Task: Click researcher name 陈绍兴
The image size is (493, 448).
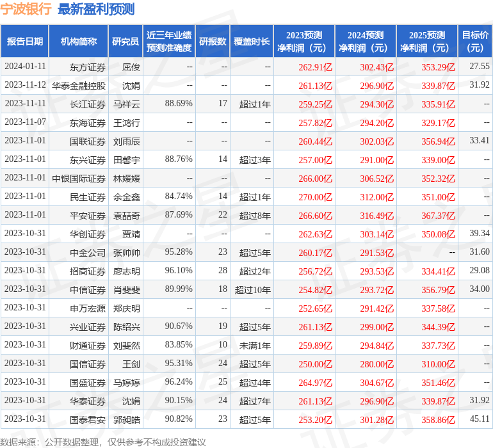Action: point(126,326)
